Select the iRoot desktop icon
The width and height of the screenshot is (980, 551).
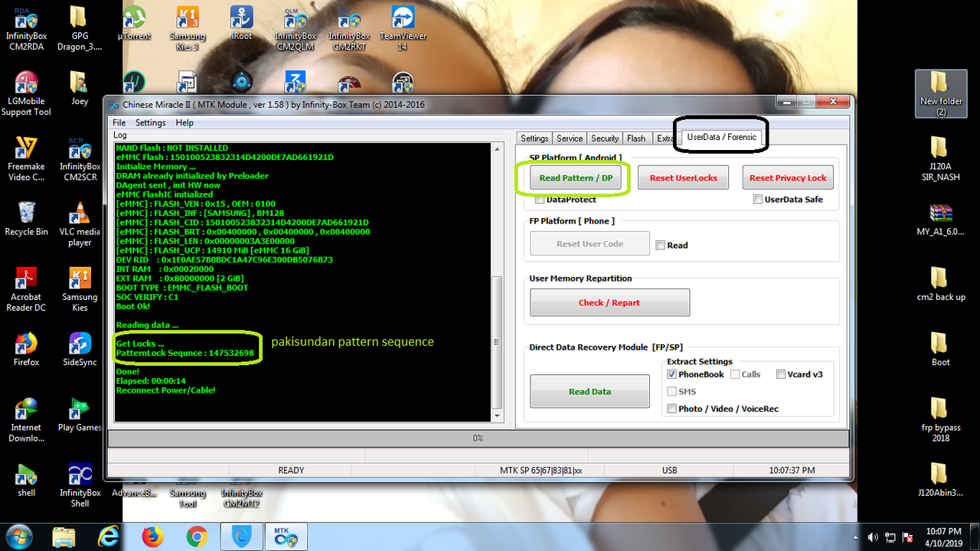(x=242, y=24)
